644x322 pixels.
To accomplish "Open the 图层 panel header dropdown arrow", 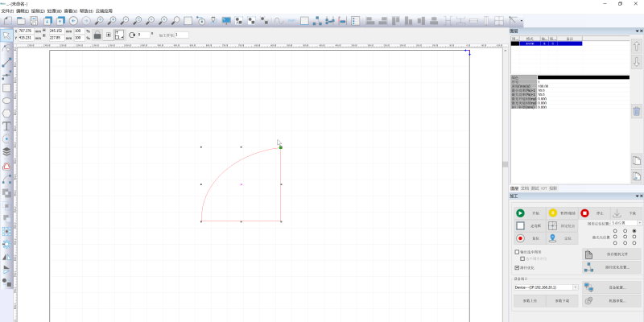I will [638, 31].
